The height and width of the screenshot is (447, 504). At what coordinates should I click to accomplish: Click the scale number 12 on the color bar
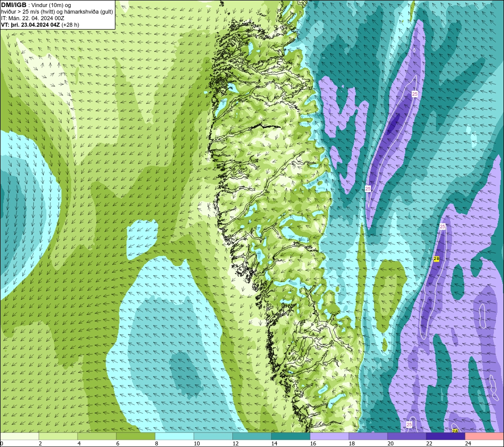click(235, 443)
